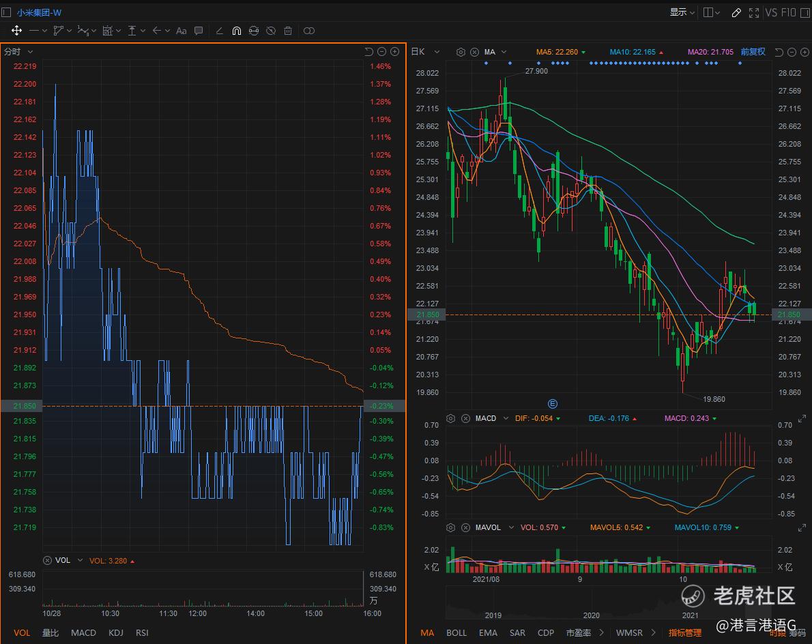Viewport: 812px width, 644px height.
Task: Open 指标管理 indicator management
Action: tap(684, 632)
